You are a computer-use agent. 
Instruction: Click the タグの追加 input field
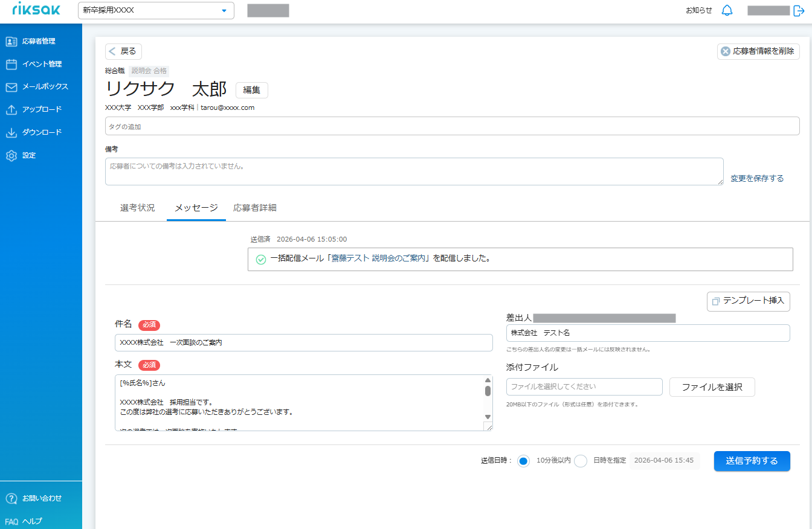453,126
